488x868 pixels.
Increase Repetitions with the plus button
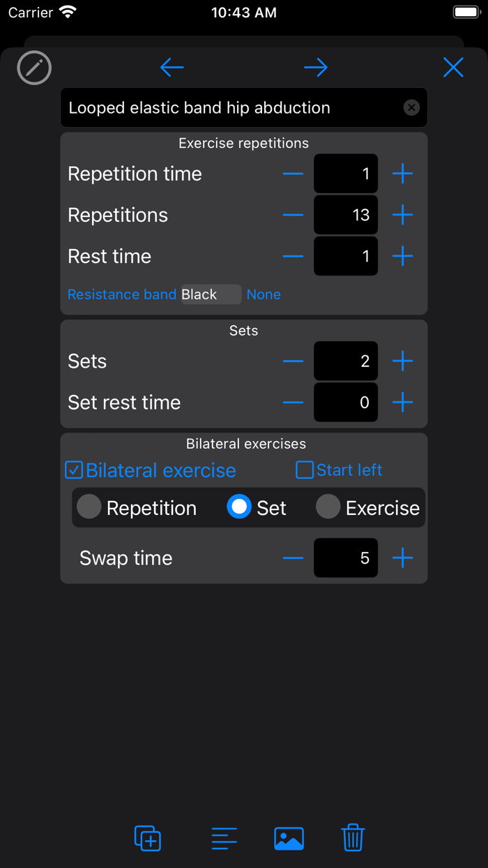tap(402, 215)
